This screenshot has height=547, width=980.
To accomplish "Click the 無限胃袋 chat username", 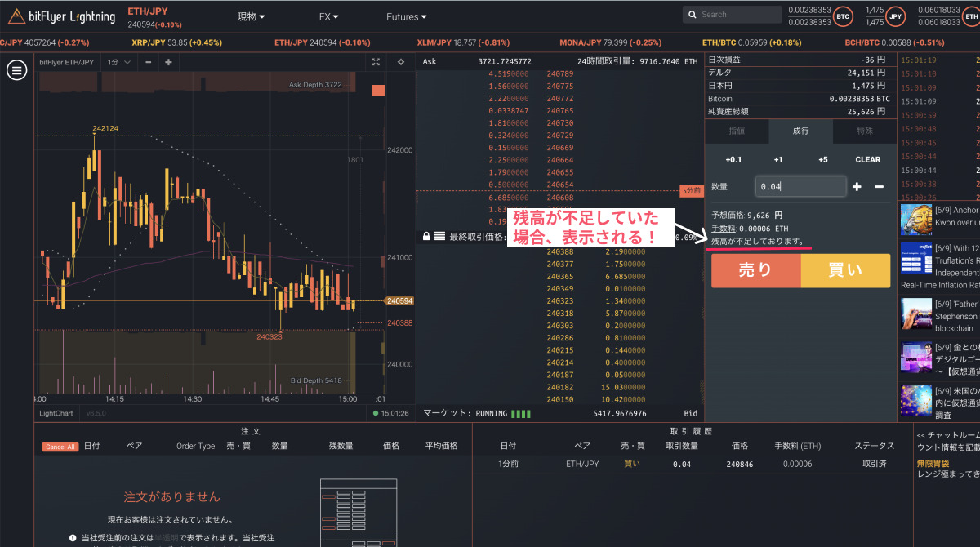I will click(933, 463).
